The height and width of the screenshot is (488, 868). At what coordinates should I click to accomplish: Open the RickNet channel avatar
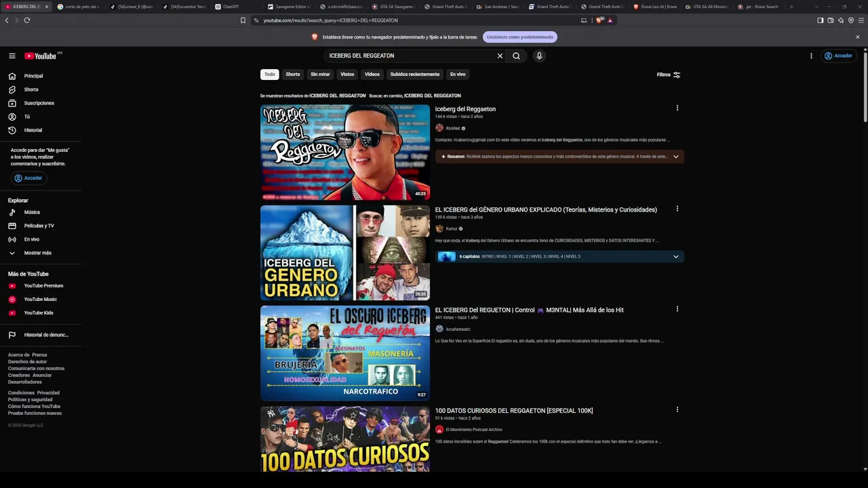[439, 128]
